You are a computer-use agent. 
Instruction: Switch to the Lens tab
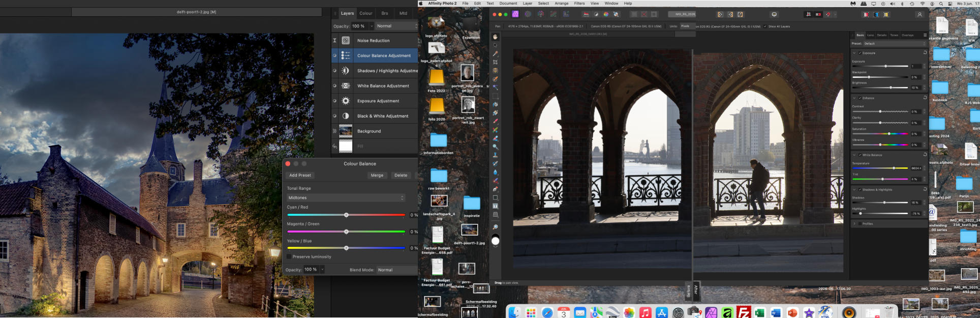coord(870,35)
